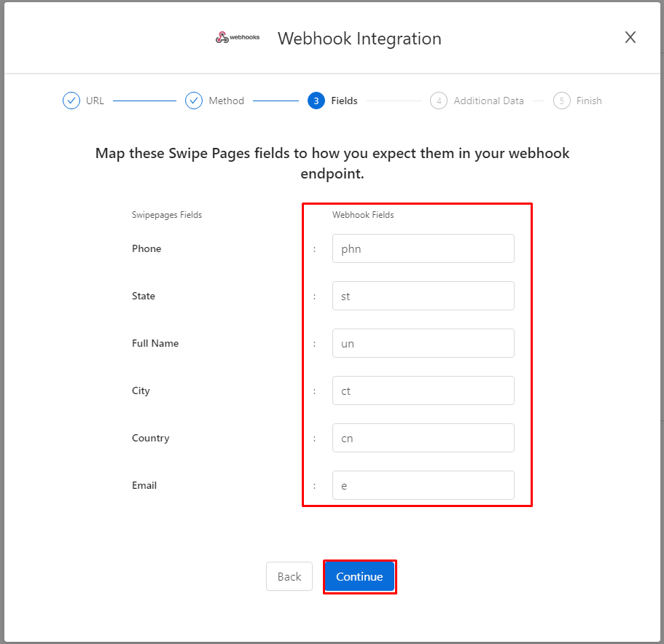Click the Continue button
The image size is (664, 644).
coord(359,576)
